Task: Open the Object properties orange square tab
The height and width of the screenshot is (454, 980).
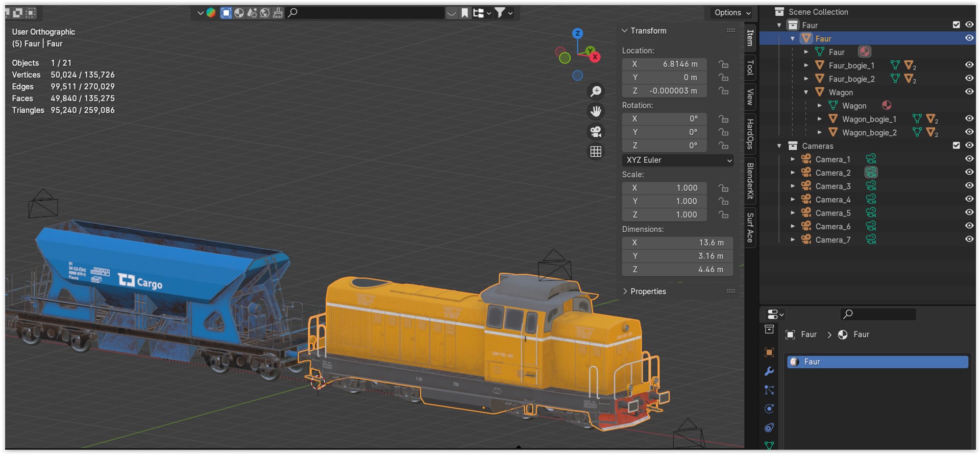Action: [769, 352]
